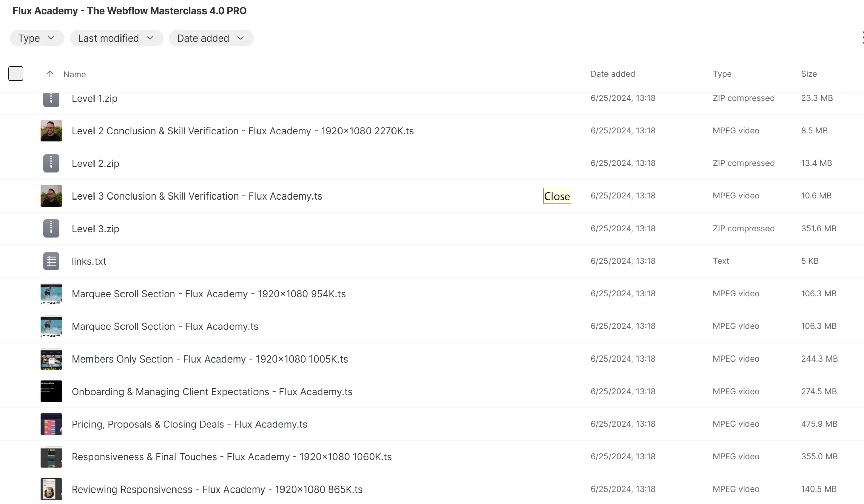Click the Members Only Section video thumbnail
This screenshot has height=504, width=864.
pyautogui.click(x=51, y=359)
